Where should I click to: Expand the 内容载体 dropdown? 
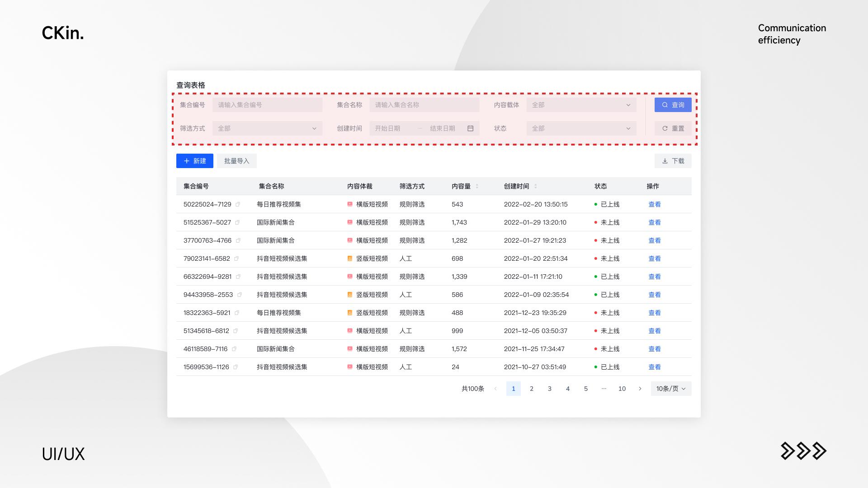[x=581, y=105]
